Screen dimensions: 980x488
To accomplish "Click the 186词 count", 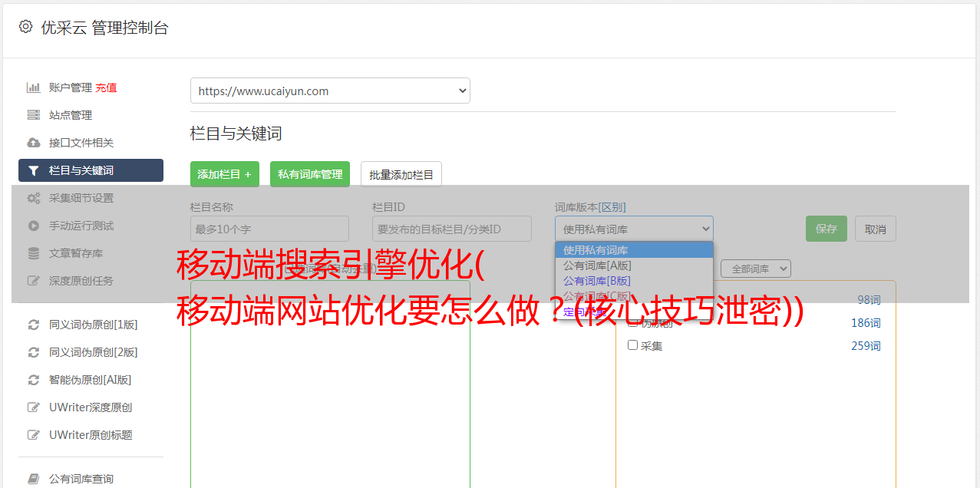I will click(x=866, y=323).
